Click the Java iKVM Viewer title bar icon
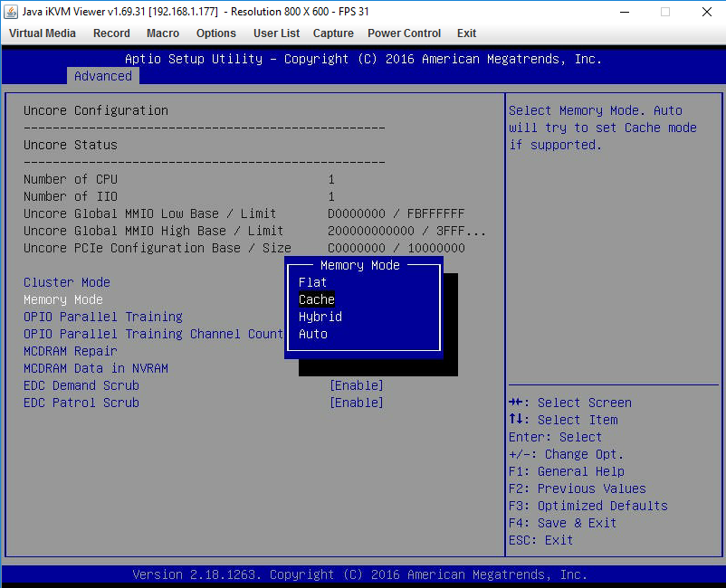Viewport: 726px width, 588px height. click(x=12, y=12)
